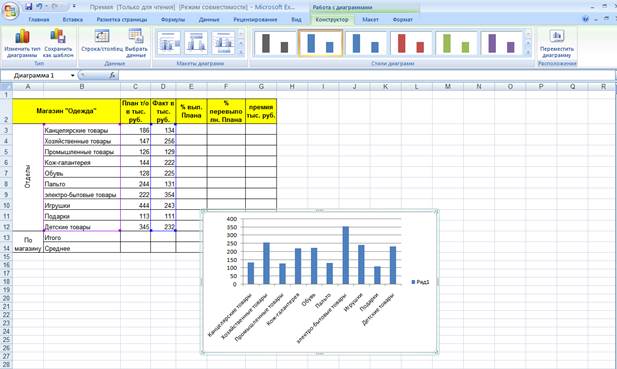Choose the third chart layout thumbnail
The width and height of the screenshot is (617, 369).
pos(223,43)
